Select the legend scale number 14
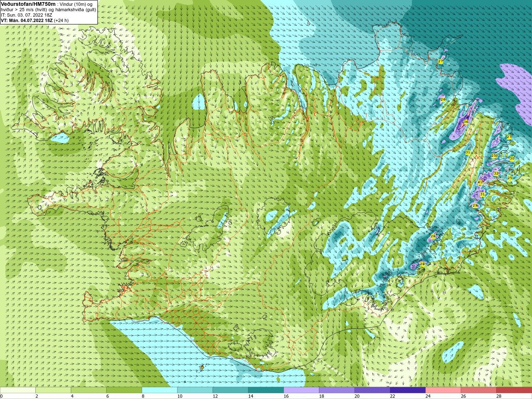The image size is (532, 399). pos(251,396)
